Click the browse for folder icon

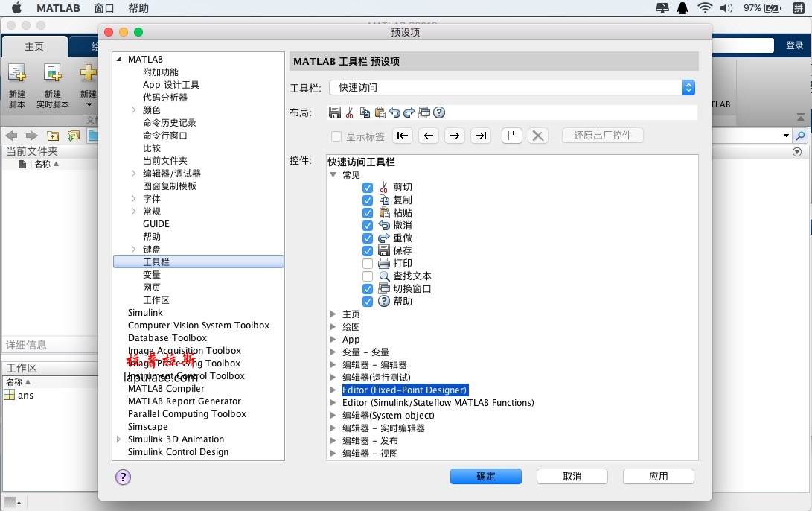pos(74,136)
